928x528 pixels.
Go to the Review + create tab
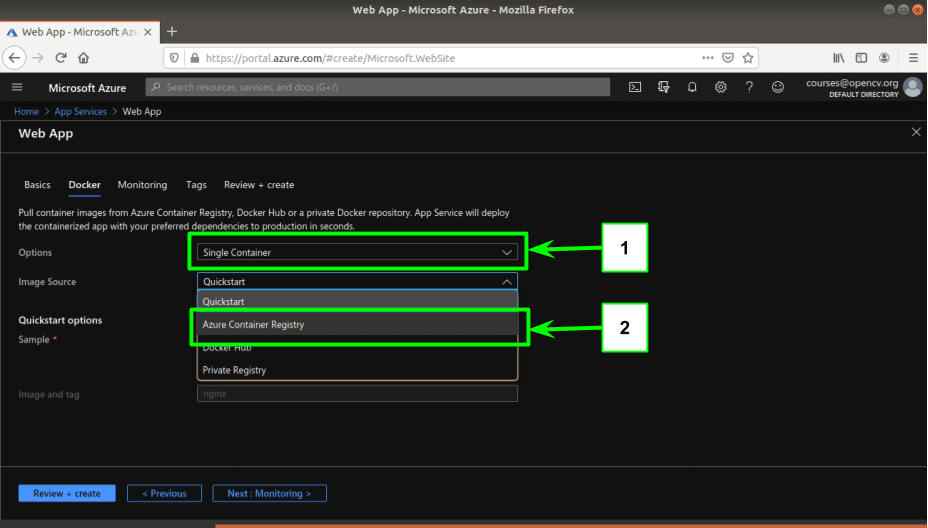(x=259, y=185)
